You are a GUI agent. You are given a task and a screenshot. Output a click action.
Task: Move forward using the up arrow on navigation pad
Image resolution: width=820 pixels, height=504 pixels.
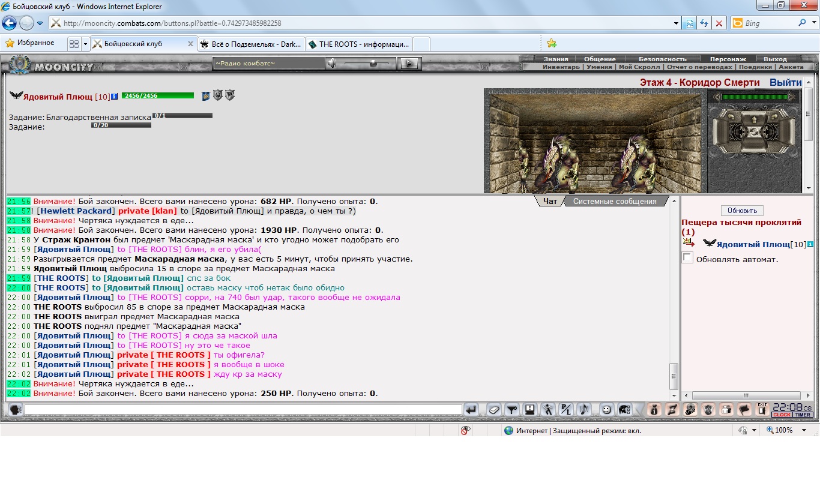754,119
